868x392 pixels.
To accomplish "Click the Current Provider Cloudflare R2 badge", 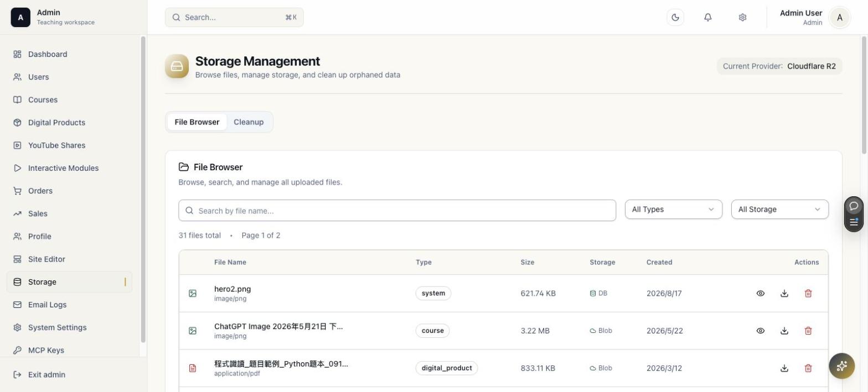I will [779, 66].
